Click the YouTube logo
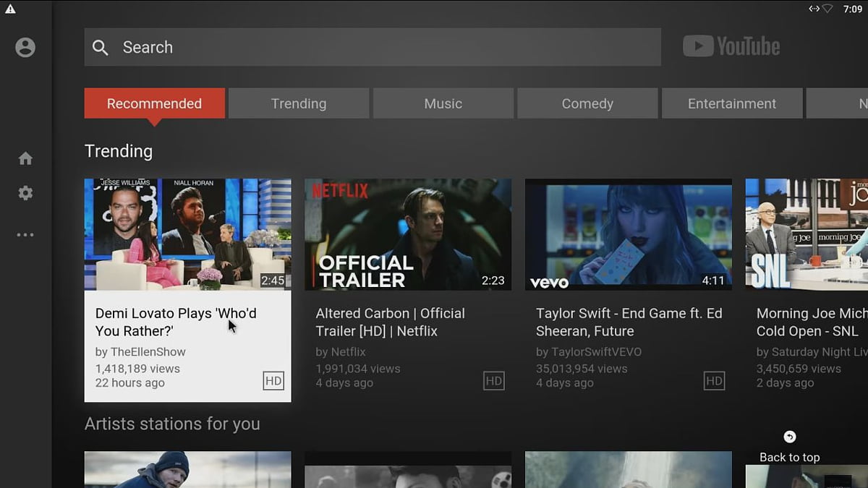This screenshot has width=868, height=488. tap(731, 46)
